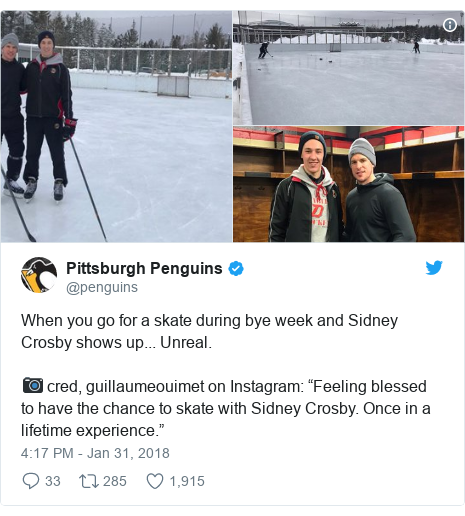Click the blue verified badge
The image size is (465, 516).
coord(236,269)
